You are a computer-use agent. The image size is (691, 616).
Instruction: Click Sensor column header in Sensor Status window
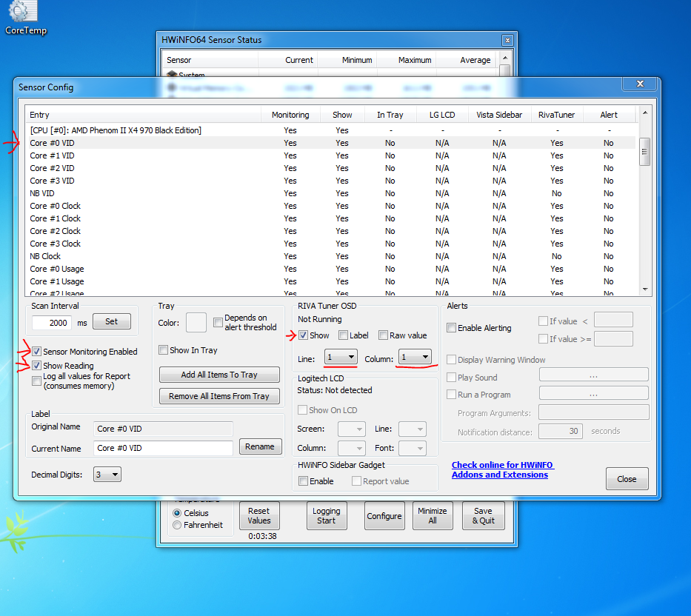click(x=210, y=60)
